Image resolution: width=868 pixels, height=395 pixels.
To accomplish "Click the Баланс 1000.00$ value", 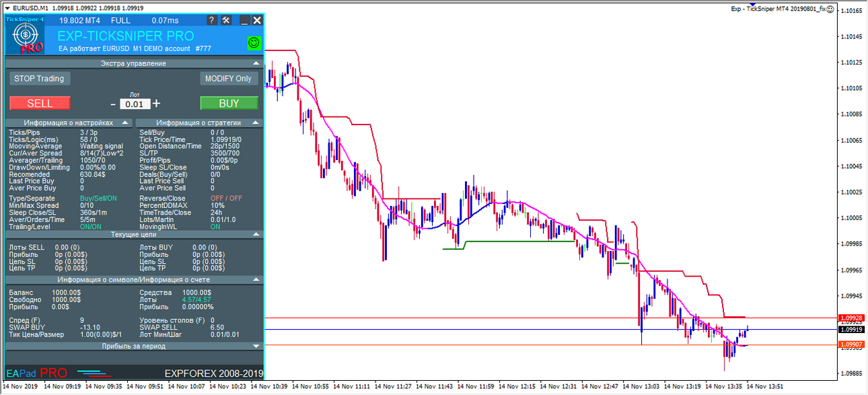I will [x=67, y=293].
